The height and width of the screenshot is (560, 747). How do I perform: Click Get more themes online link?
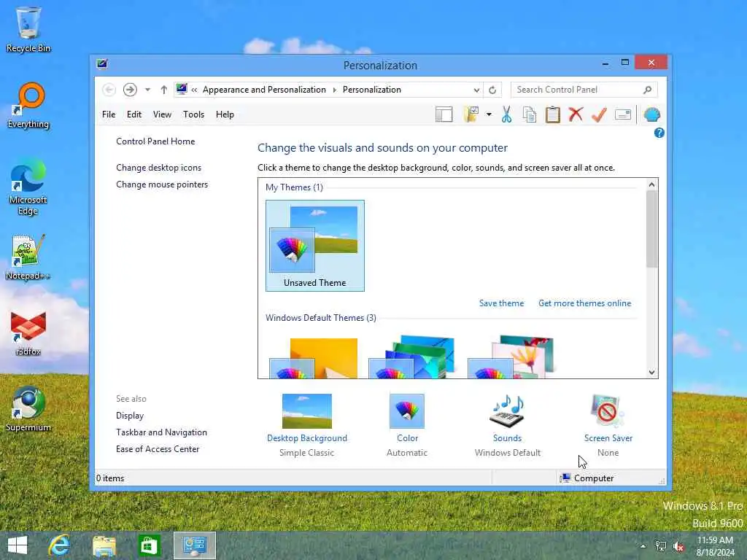(x=584, y=303)
